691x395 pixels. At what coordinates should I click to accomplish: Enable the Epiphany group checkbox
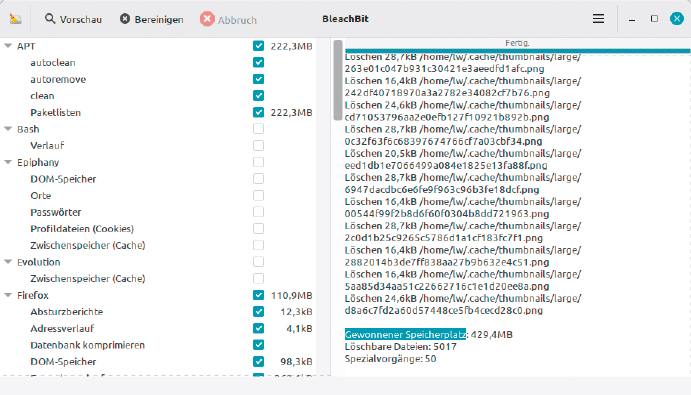click(x=259, y=162)
